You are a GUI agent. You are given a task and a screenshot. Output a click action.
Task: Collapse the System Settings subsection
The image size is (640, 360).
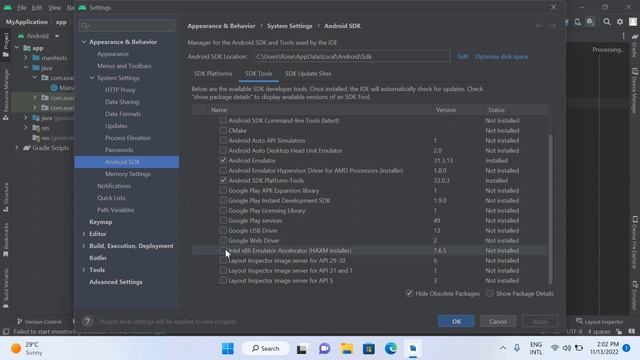(x=92, y=78)
